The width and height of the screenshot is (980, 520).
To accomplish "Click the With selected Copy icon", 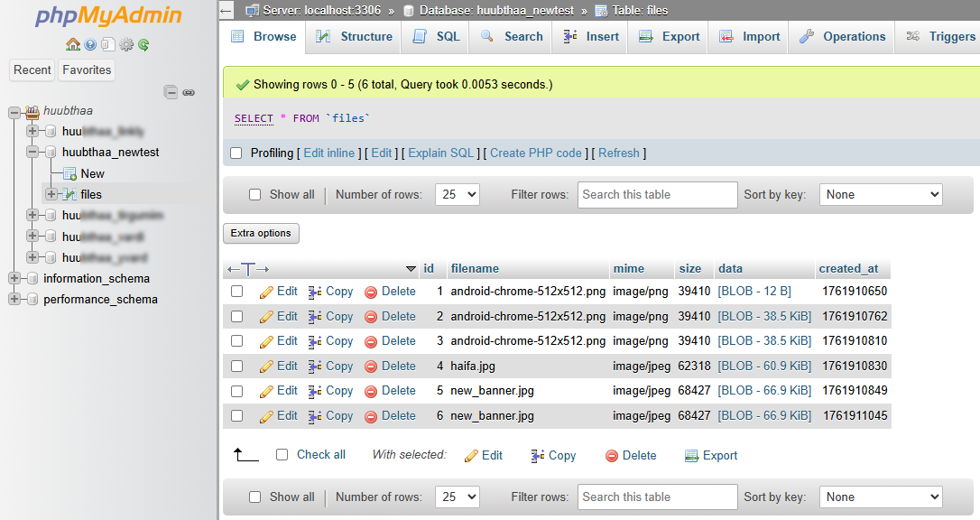I will (538, 456).
